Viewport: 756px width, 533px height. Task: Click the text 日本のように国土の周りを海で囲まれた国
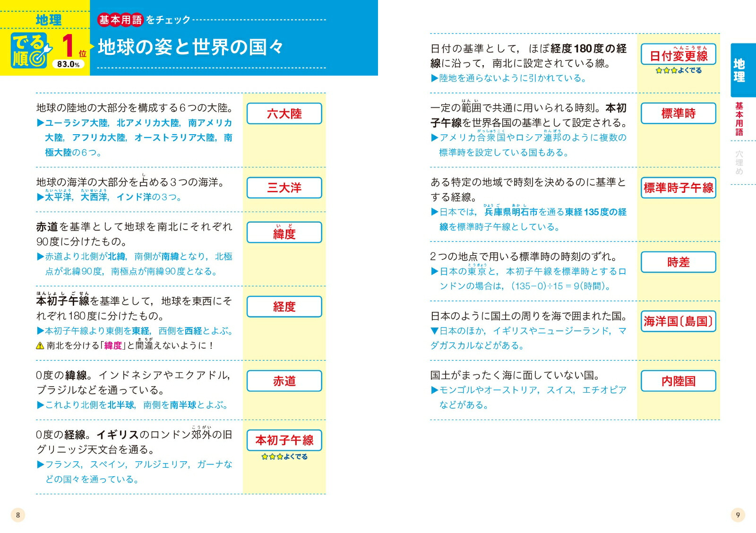(529, 316)
